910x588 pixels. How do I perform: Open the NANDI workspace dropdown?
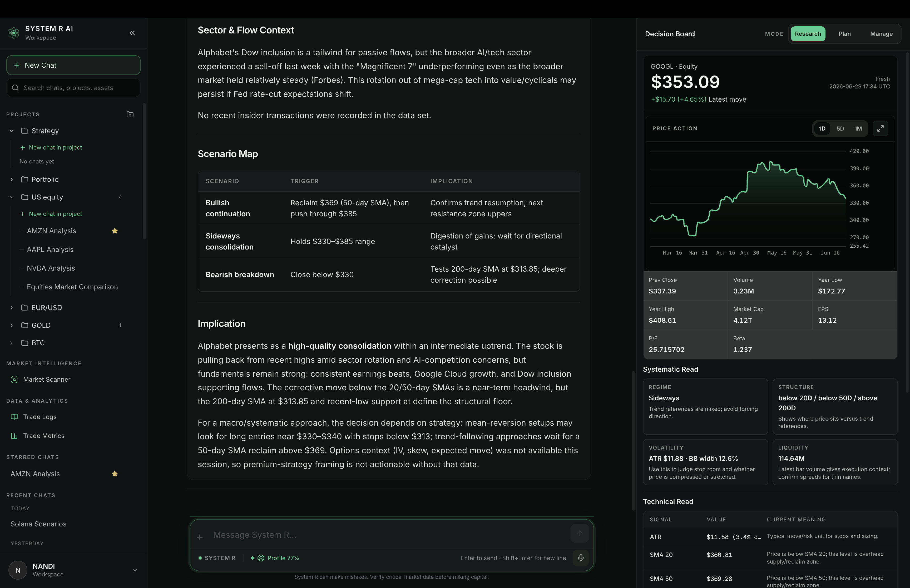click(134, 570)
